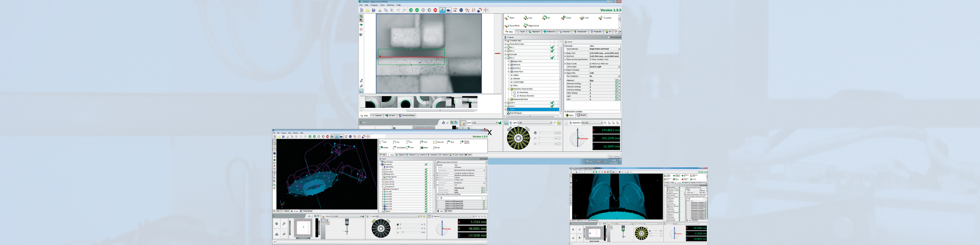Image resolution: width=980 pixels, height=245 pixels.
Task: Choose the Crosshair measurement tool
Action: click(605, 18)
